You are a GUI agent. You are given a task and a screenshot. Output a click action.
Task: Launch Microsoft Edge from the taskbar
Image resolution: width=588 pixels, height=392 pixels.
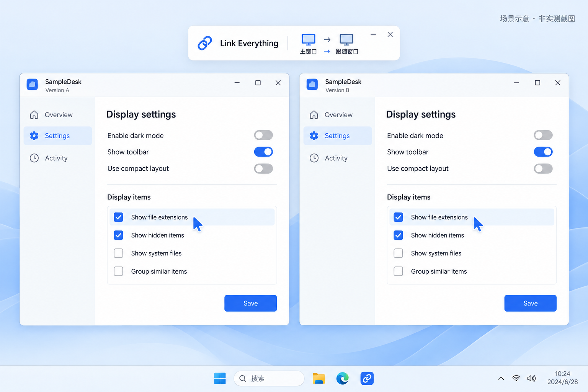click(343, 379)
